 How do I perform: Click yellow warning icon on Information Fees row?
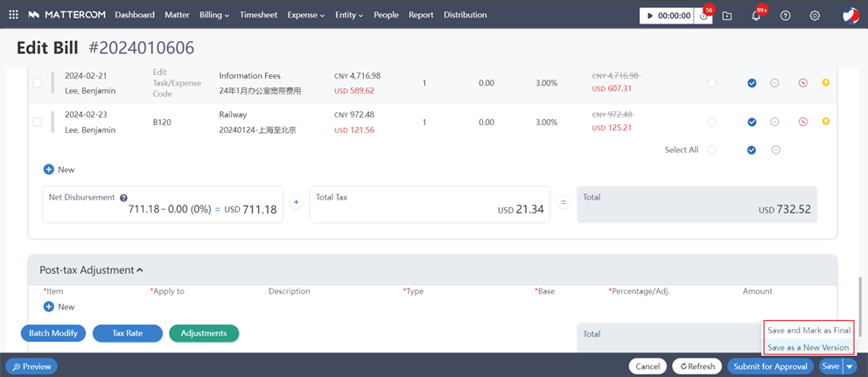[x=825, y=83]
